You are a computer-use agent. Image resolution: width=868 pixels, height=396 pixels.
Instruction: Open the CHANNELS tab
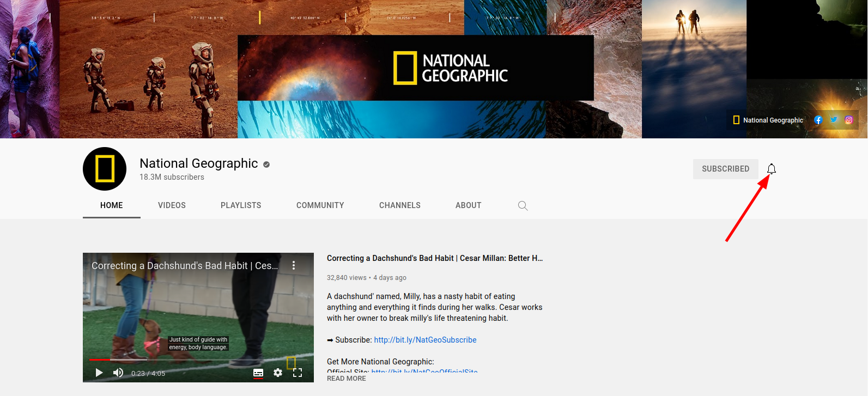tap(400, 205)
